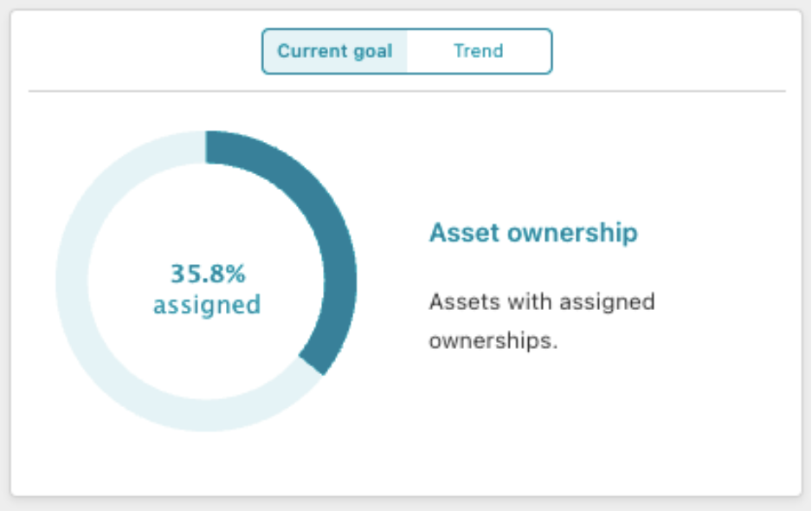This screenshot has height=511, width=812.
Task: Click the "assigned" label inside the donut
Action: [x=207, y=305]
